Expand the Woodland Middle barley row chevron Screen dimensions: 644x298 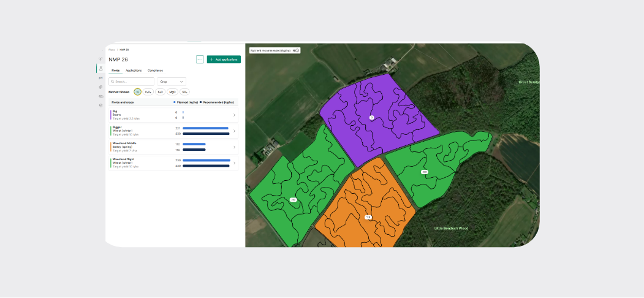[x=234, y=147]
